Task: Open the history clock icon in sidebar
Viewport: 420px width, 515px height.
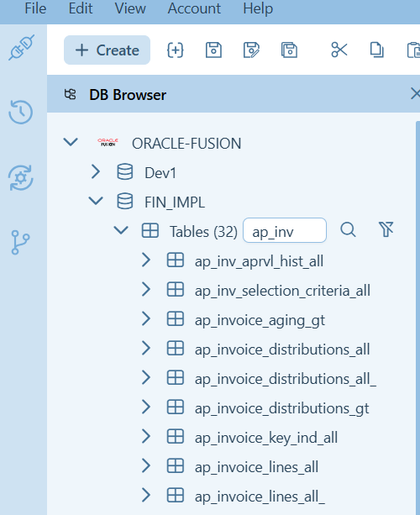Action: (21, 112)
